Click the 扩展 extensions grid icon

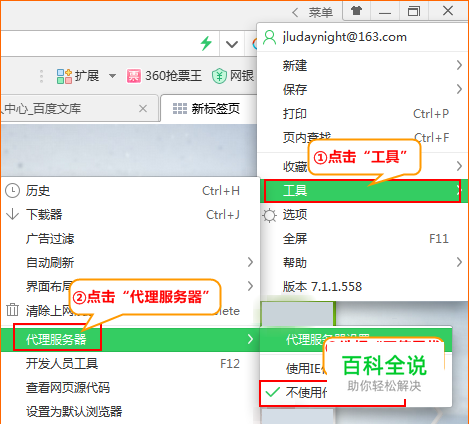coord(64,76)
